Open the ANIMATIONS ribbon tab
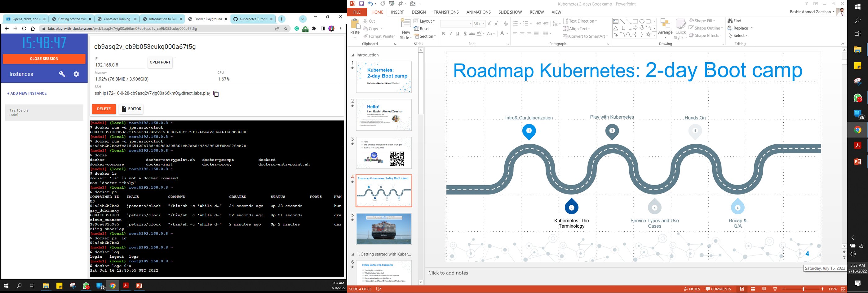This screenshot has height=293, width=868. pos(478,12)
